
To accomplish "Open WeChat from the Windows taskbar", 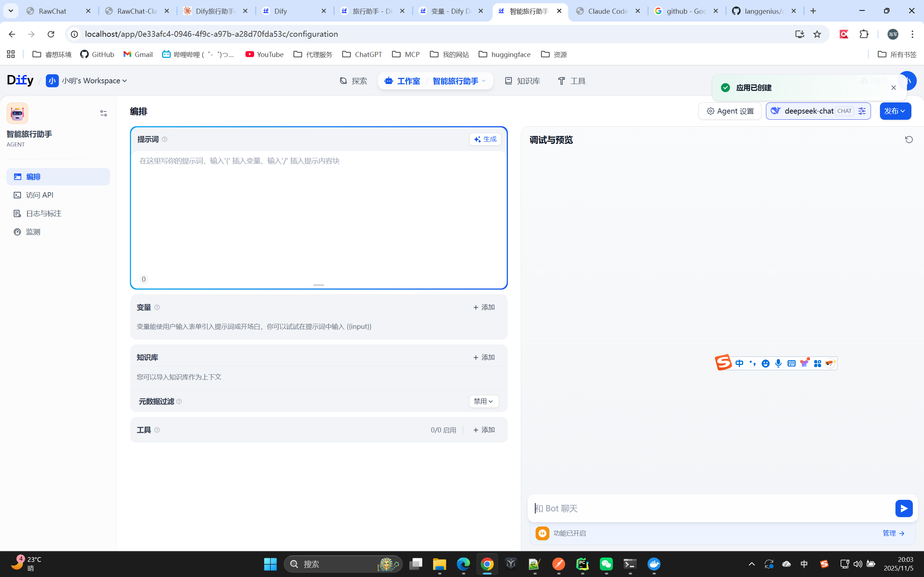I will 606,564.
